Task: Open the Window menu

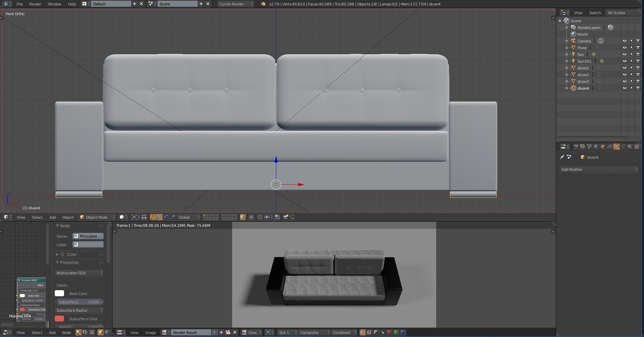Action: point(54,4)
